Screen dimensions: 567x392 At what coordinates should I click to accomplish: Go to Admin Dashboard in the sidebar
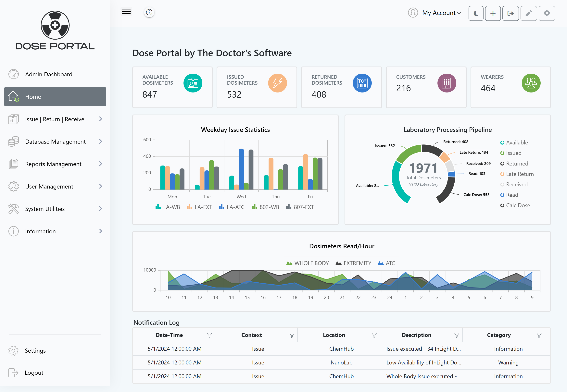click(48, 74)
